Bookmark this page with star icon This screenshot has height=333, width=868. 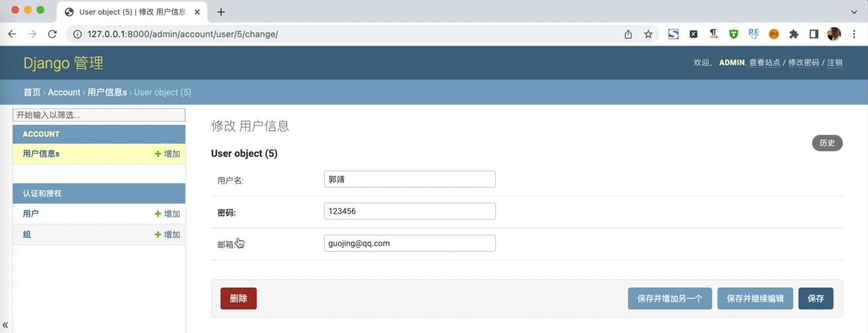click(x=648, y=34)
